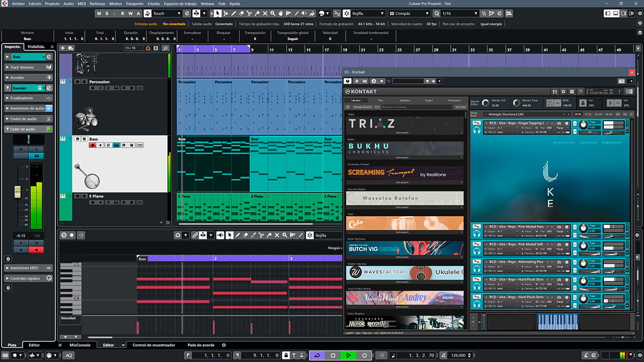Click the Ukulele Collection library banner
This screenshot has height=362, width=644.
coord(405,272)
